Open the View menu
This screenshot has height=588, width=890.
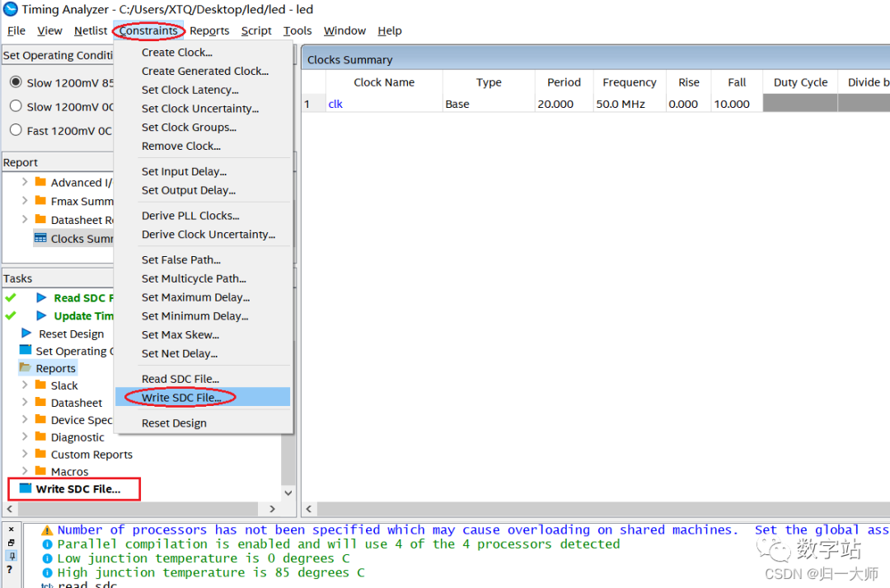click(49, 30)
